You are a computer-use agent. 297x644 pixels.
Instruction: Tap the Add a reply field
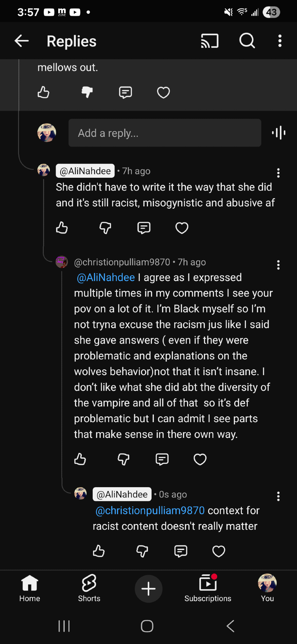[165, 133]
